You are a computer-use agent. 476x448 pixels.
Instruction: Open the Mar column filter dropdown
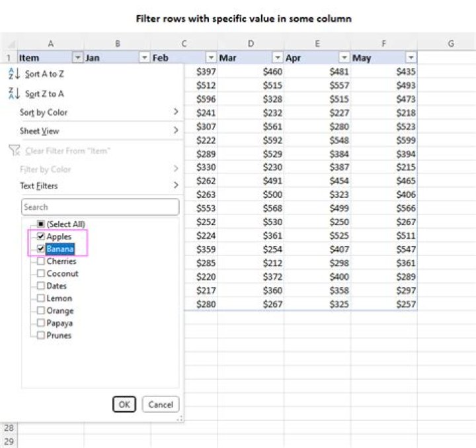pyautogui.click(x=278, y=58)
